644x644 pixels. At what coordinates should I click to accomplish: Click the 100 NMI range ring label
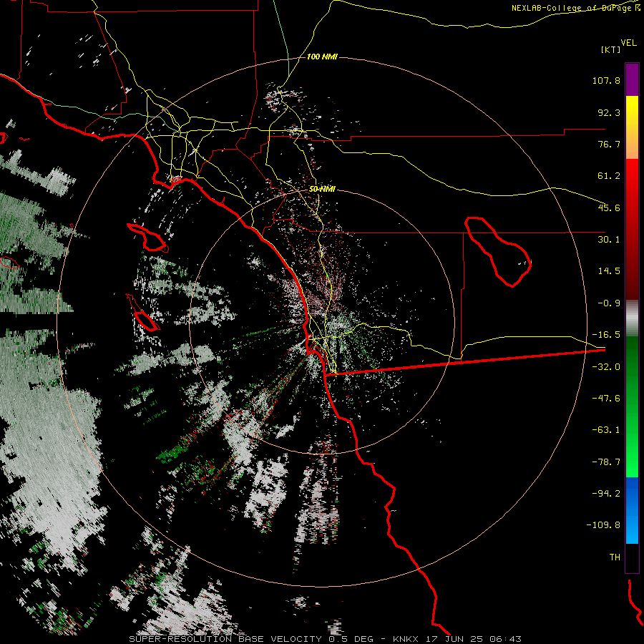pyautogui.click(x=322, y=57)
